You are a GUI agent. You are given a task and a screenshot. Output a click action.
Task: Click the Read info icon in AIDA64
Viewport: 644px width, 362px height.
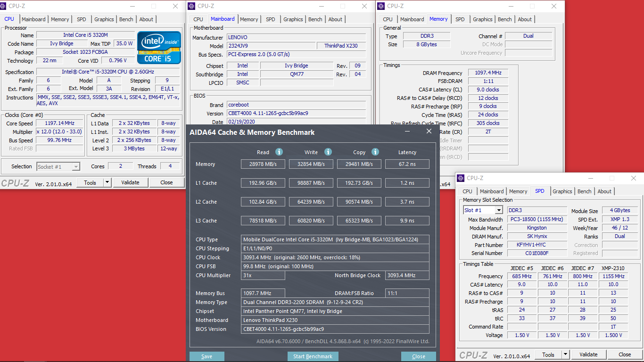(279, 152)
